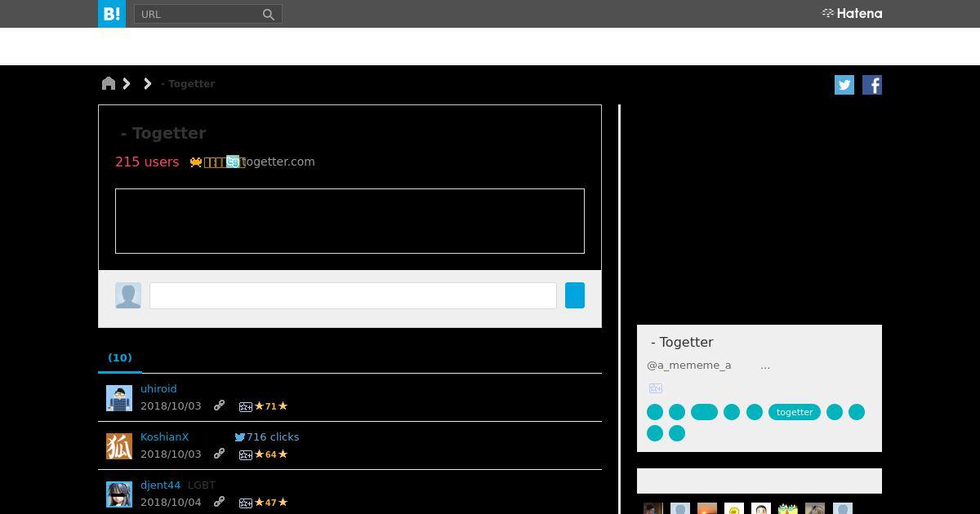This screenshot has width=980, height=514.
Task: Click uhiroid's 2018/10/03 date
Action: pyautogui.click(x=171, y=406)
